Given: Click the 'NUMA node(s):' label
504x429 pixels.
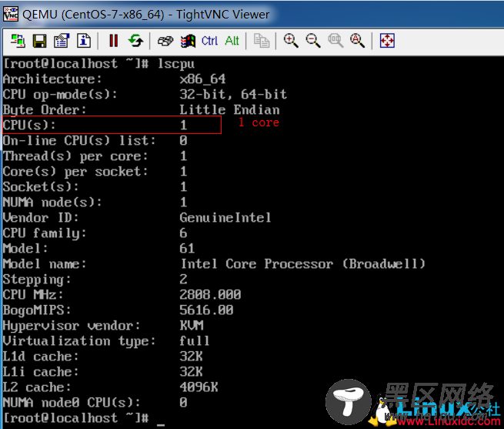Looking at the screenshot, I should [x=52, y=202].
